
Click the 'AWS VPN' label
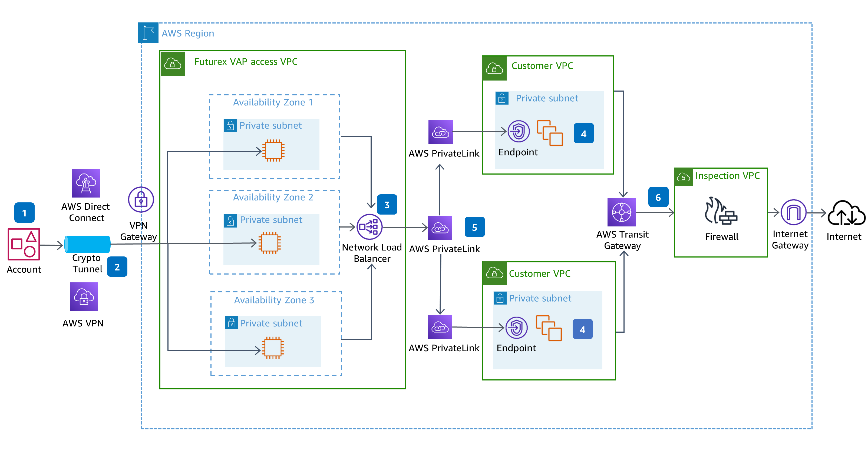coord(83,323)
